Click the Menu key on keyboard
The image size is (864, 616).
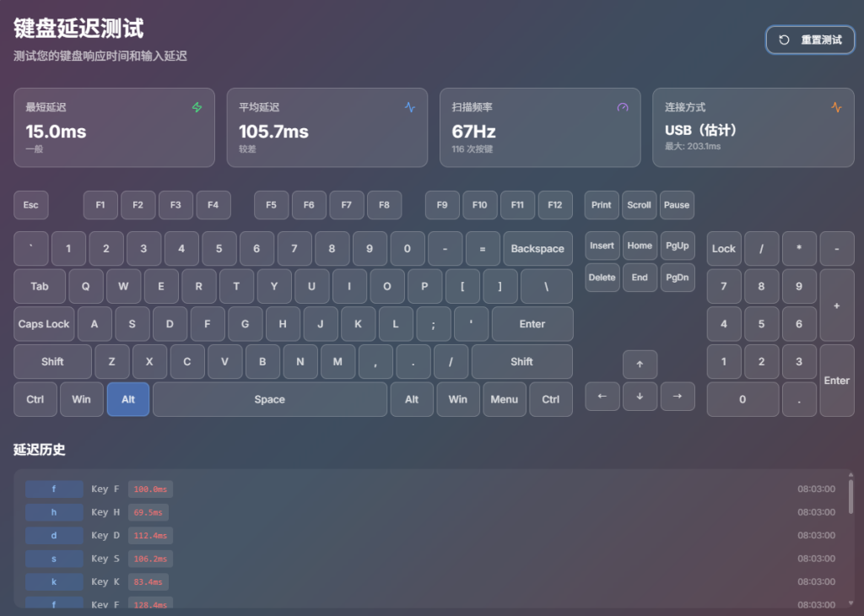(504, 399)
